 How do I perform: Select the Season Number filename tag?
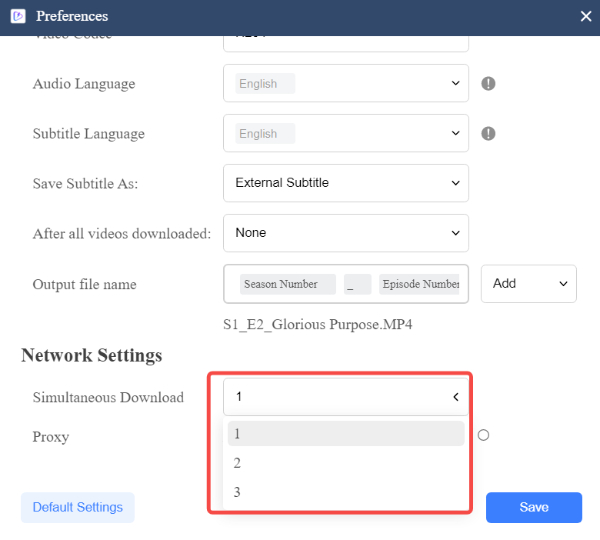tap(288, 284)
